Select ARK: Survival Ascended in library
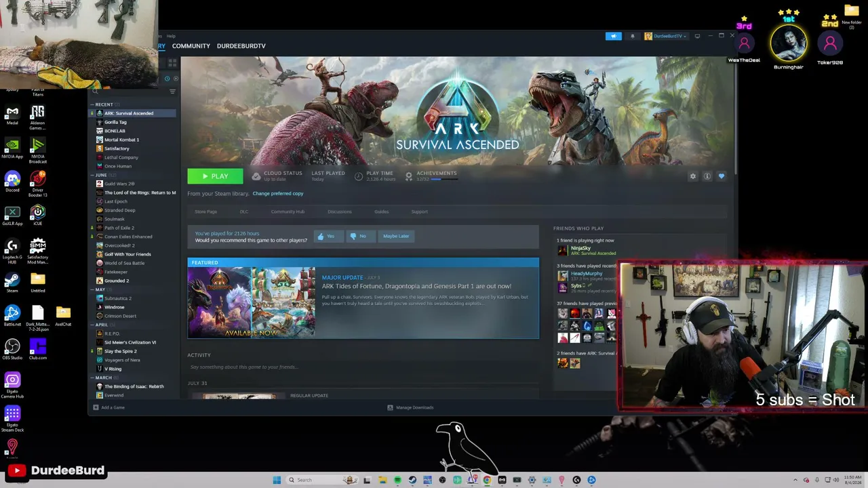The width and height of the screenshot is (868, 488). 134,113
